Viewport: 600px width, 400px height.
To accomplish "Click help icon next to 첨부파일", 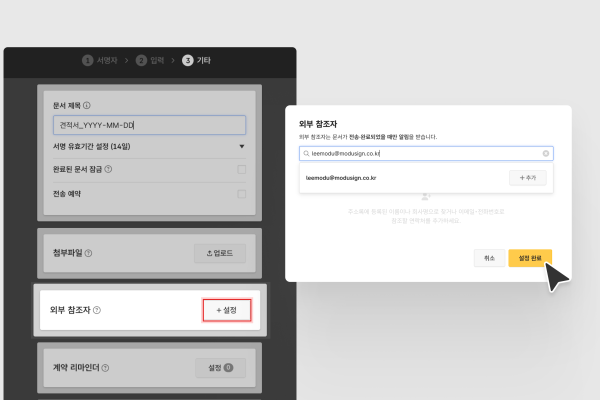I will point(88,253).
